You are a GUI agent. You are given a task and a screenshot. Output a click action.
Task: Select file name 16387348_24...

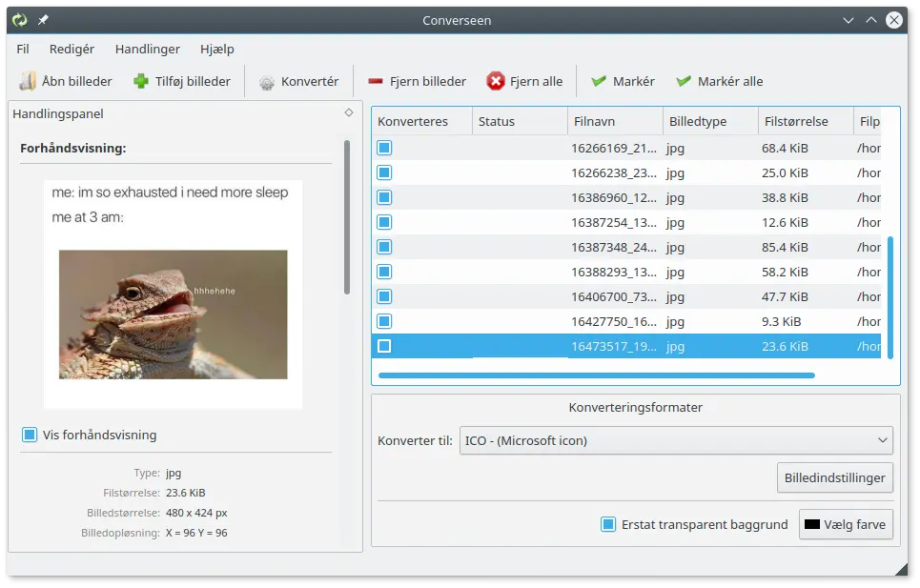pos(614,248)
